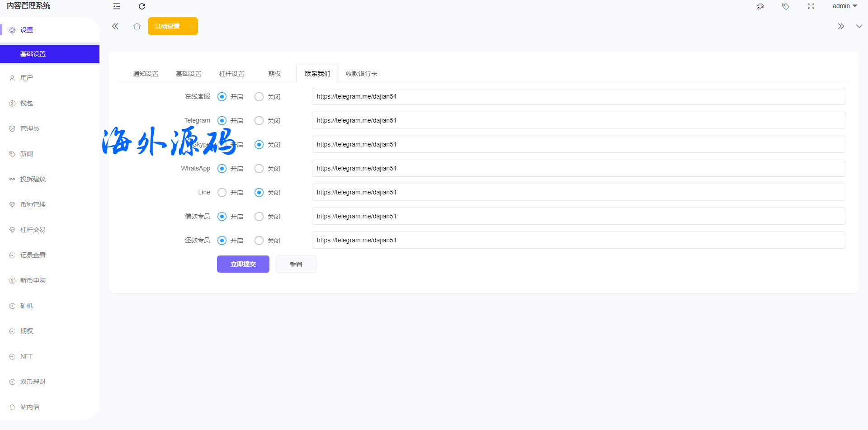Expand the 用户 sidebar menu
This screenshot has height=430, width=868.
pyautogui.click(x=27, y=78)
